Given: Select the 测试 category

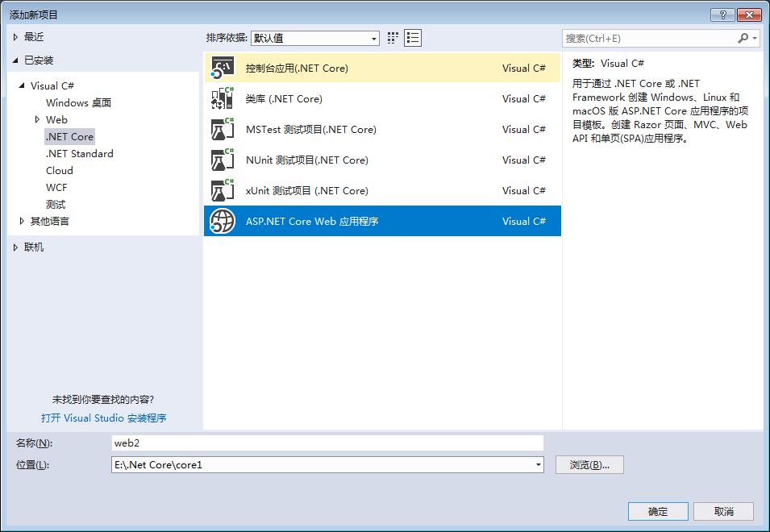Looking at the screenshot, I should [x=56, y=204].
